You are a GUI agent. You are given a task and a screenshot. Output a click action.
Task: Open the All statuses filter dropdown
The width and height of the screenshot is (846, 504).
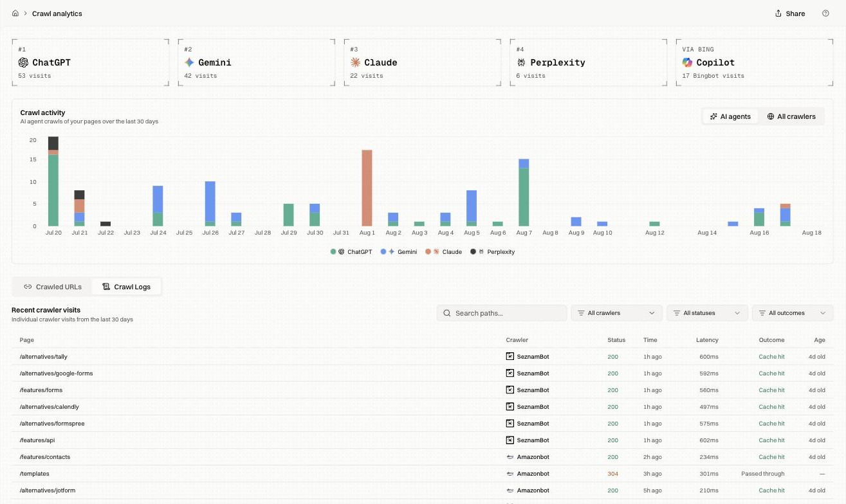coord(707,313)
